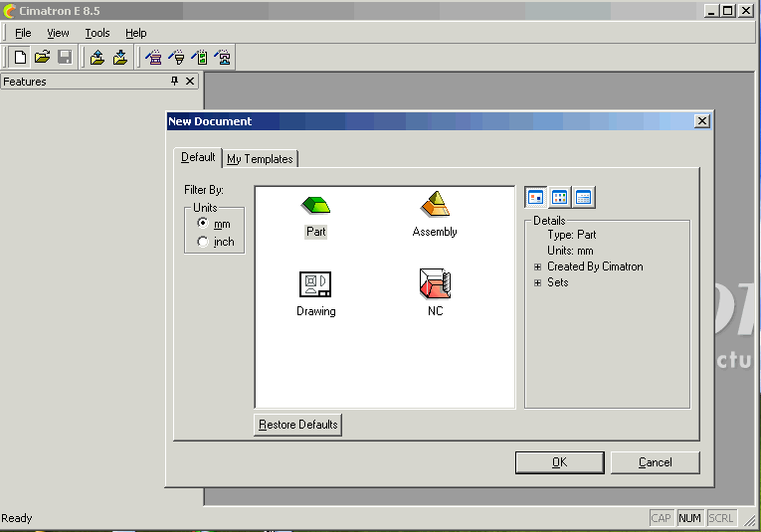Click the New Document toolbar icon

click(20, 58)
